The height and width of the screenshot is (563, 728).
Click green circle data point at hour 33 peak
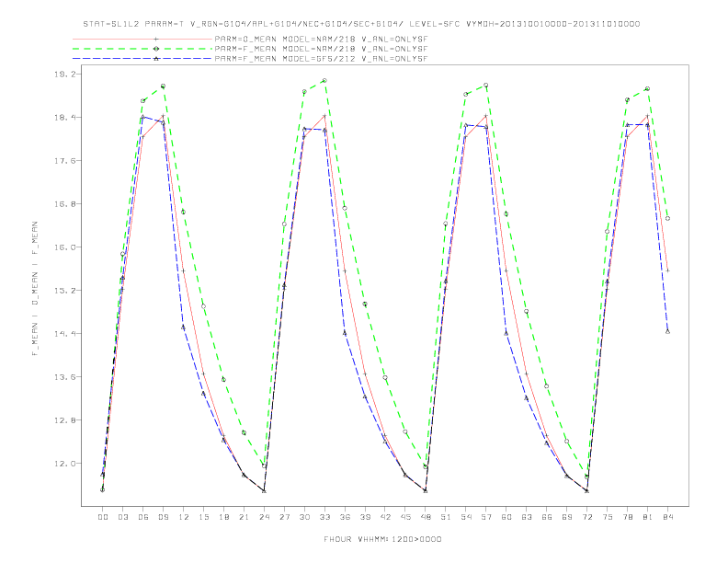tap(324, 81)
